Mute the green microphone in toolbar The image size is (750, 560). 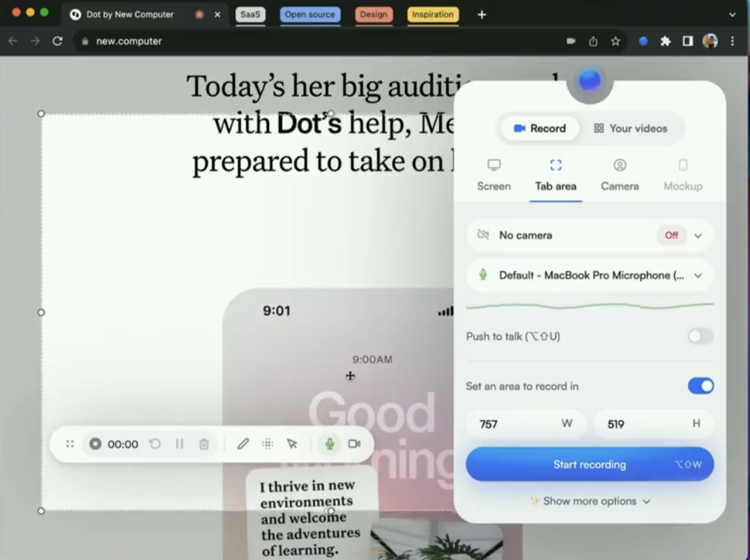tap(330, 444)
